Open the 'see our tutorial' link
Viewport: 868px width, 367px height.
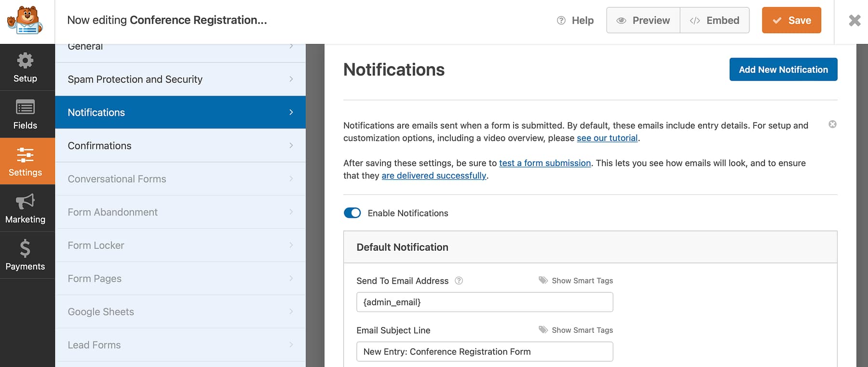pos(607,138)
